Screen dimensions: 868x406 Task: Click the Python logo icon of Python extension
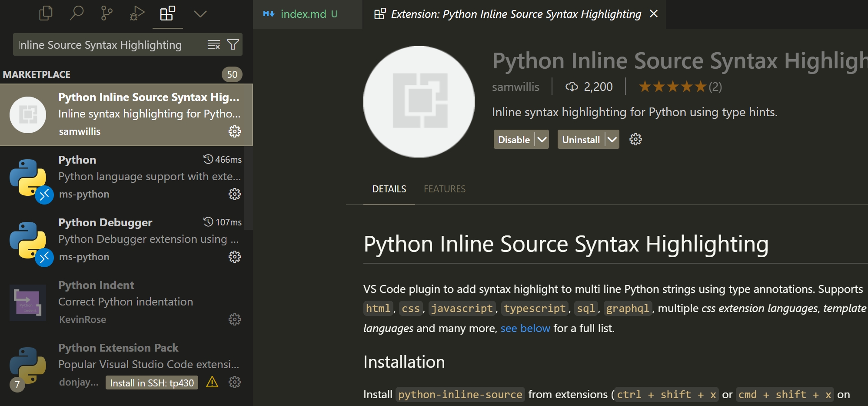coord(28,177)
